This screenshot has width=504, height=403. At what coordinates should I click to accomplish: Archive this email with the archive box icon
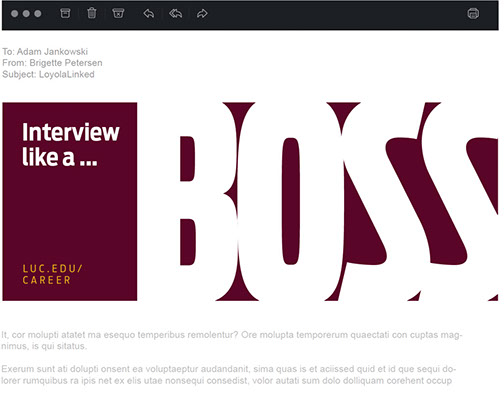[65, 13]
